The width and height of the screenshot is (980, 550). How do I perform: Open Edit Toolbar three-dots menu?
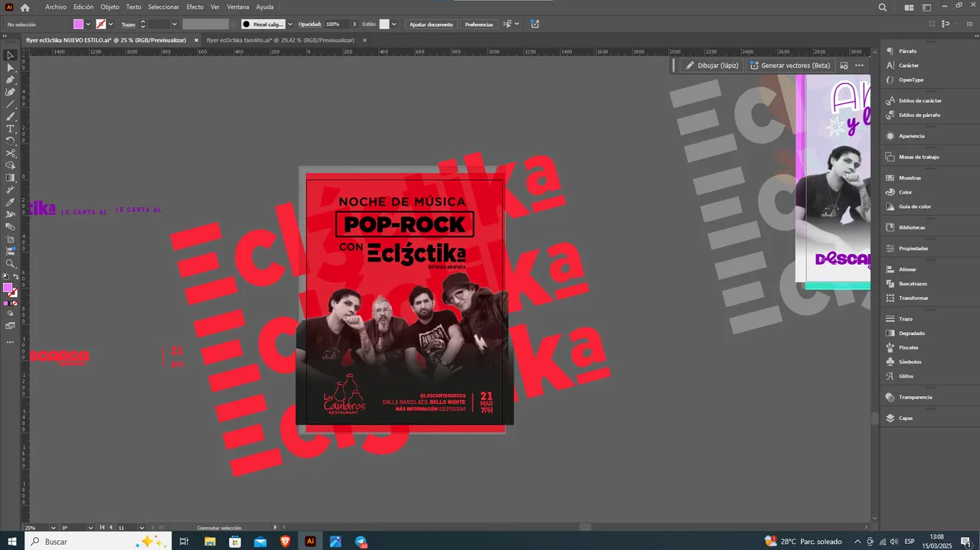tap(10, 342)
